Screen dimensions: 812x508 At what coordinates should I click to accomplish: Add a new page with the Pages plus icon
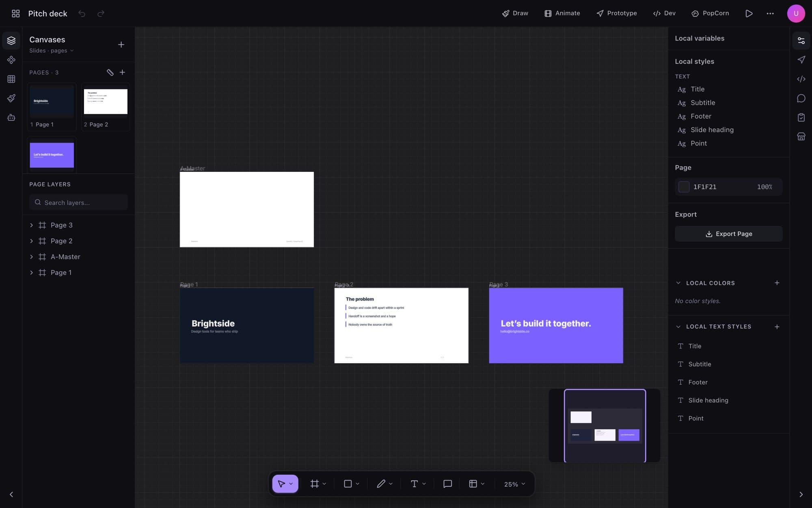point(122,72)
